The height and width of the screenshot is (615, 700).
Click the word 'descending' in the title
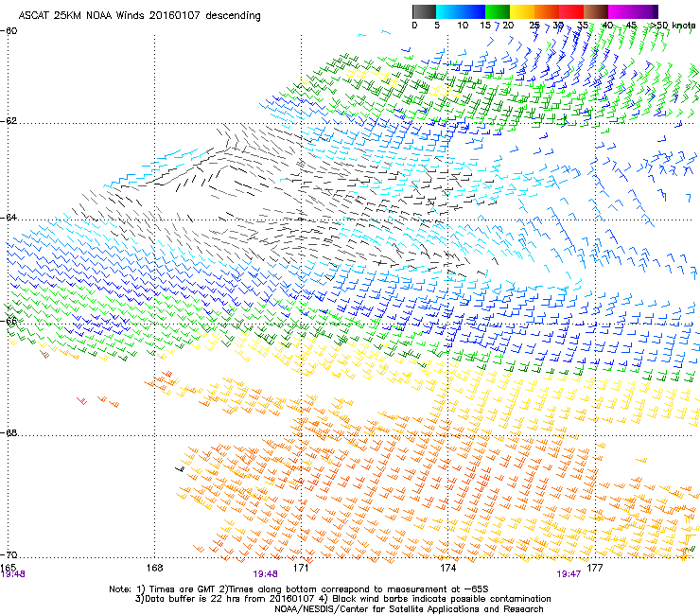(233, 15)
